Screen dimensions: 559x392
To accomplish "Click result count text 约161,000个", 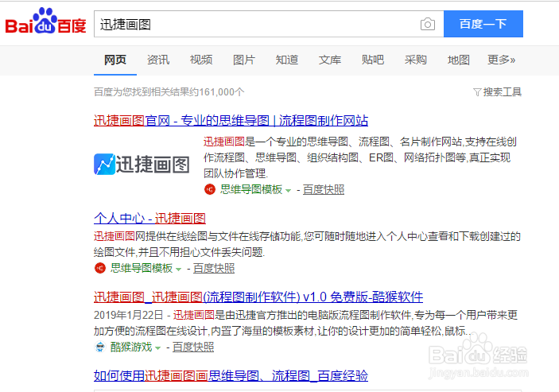I will (216, 92).
